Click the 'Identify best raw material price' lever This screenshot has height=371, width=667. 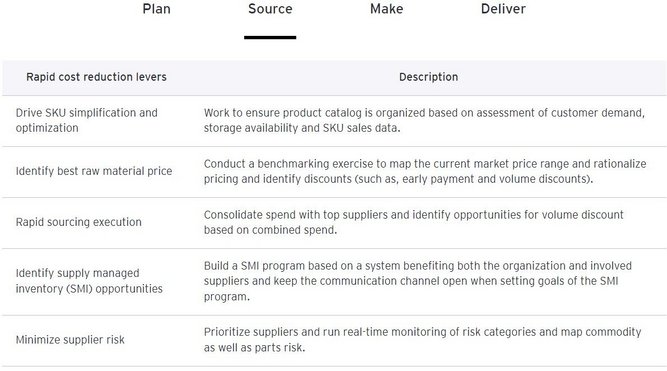[x=94, y=171]
